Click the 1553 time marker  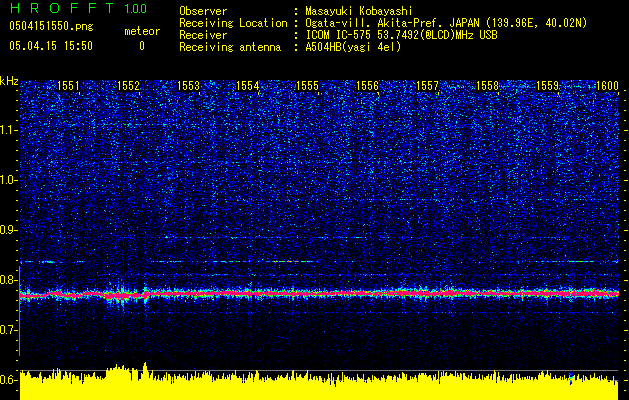(x=188, y=86)
